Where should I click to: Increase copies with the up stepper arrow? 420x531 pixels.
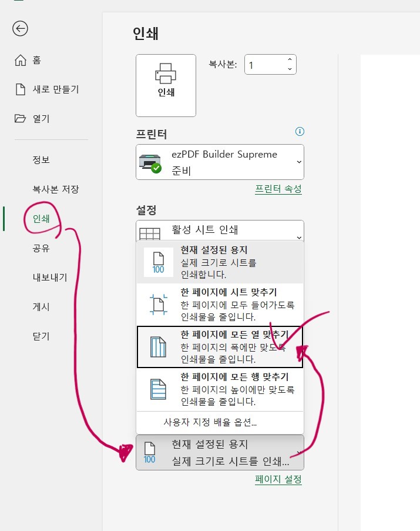290,59
